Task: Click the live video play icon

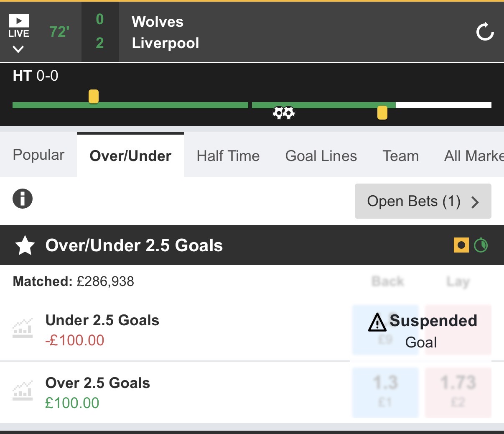Action: pyautogui.click(x=18, y=21)
